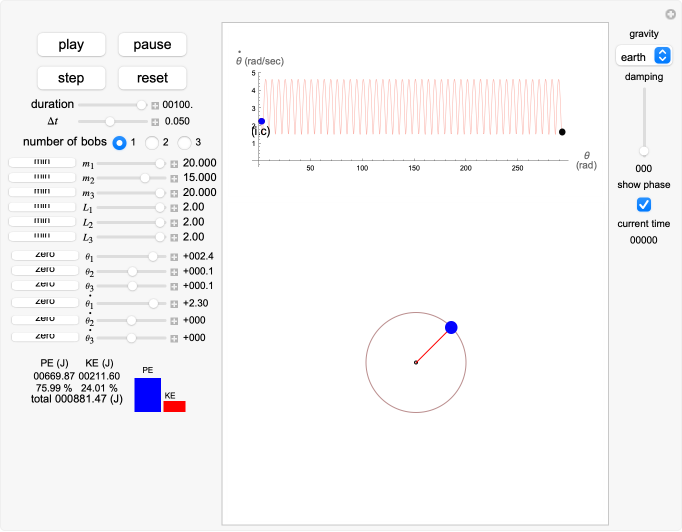Click the blue PE energy bar
This screenshot has height=532, width=682.
[147, 395]
